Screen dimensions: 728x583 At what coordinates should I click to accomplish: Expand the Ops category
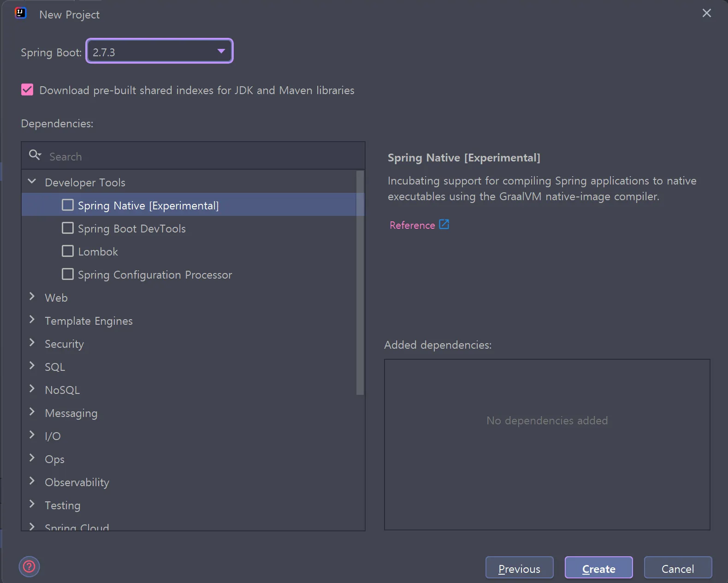32,458
